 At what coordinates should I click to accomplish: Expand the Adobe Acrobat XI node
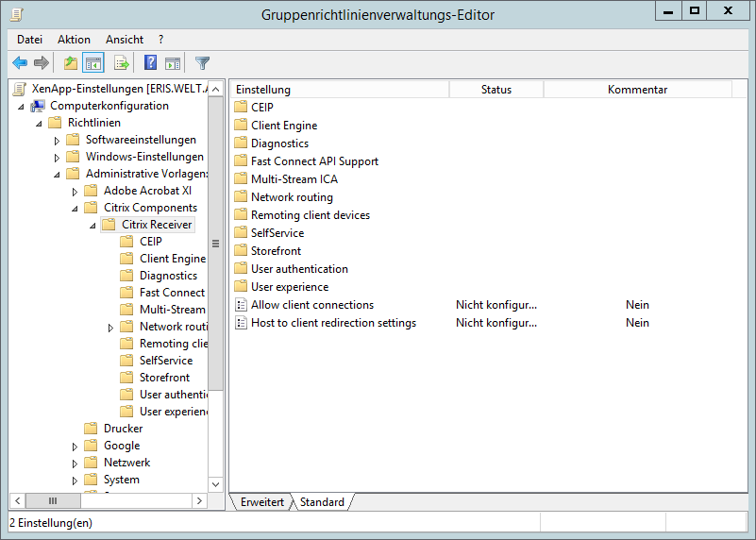tap(75, 192)
